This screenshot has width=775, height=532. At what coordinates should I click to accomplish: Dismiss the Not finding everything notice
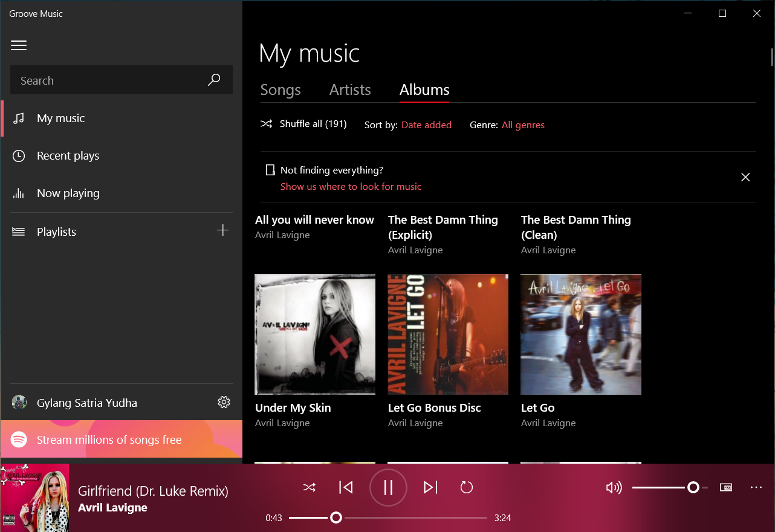pos(745,177)
